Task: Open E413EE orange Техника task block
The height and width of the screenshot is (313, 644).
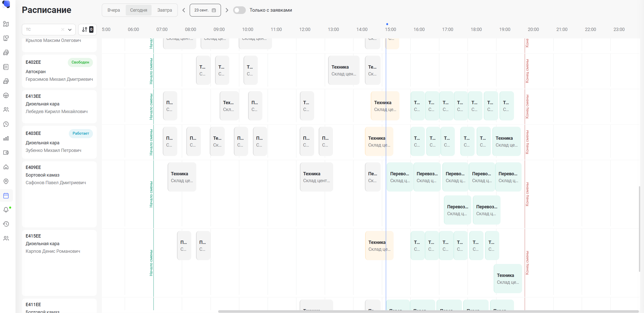Action: tap(385, 106)
